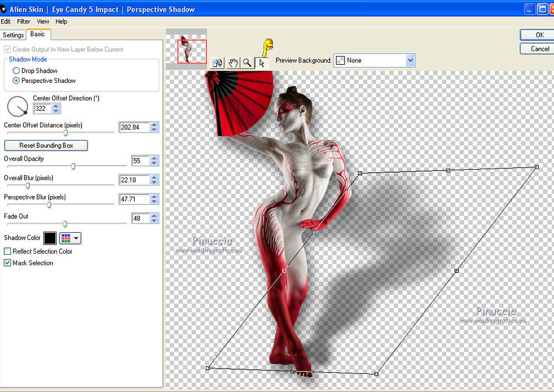Click the Cancel button
The image size is (554, 392).
click(539, 49)
